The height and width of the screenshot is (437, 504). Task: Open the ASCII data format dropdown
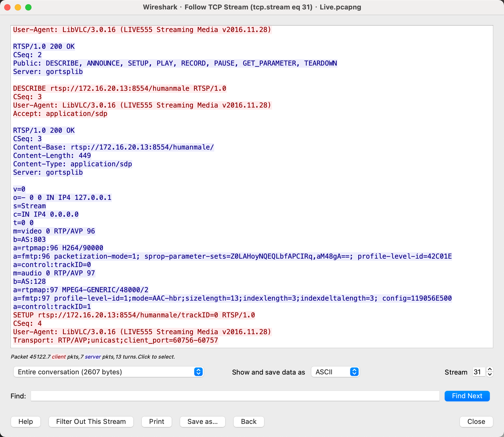tap(335, 372)
